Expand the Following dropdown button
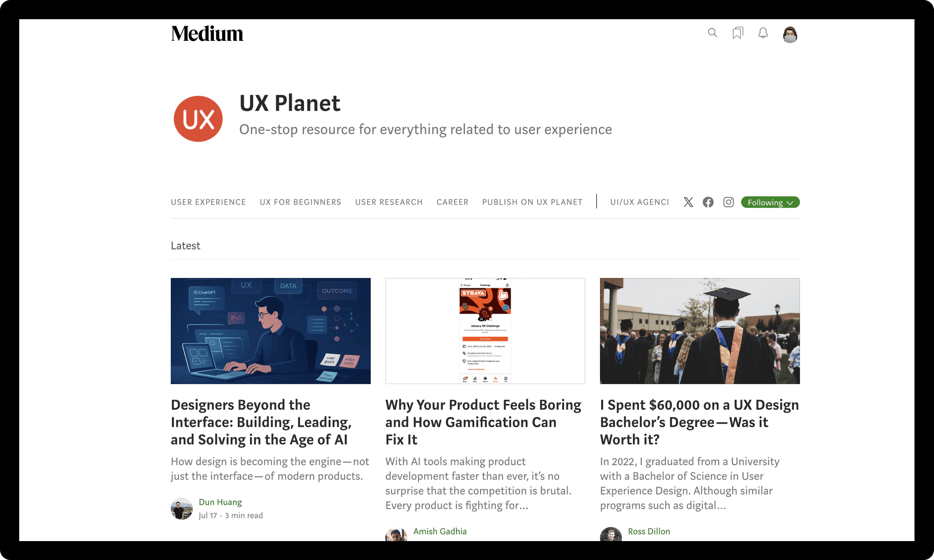 (770, 202)
